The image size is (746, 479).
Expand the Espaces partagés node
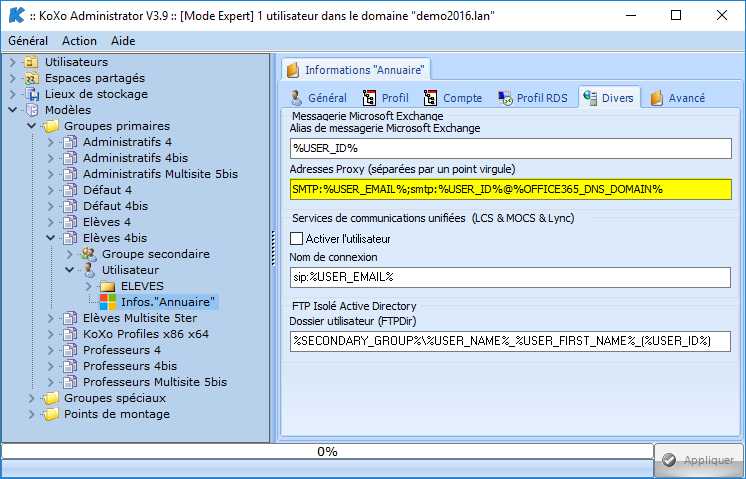click(x=12, y=78)
